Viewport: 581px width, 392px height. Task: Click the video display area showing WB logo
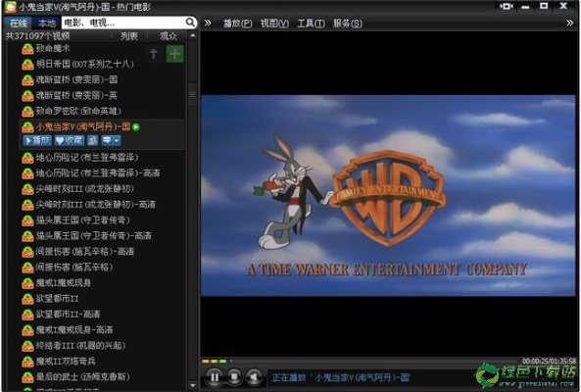[x=388, y=196]
